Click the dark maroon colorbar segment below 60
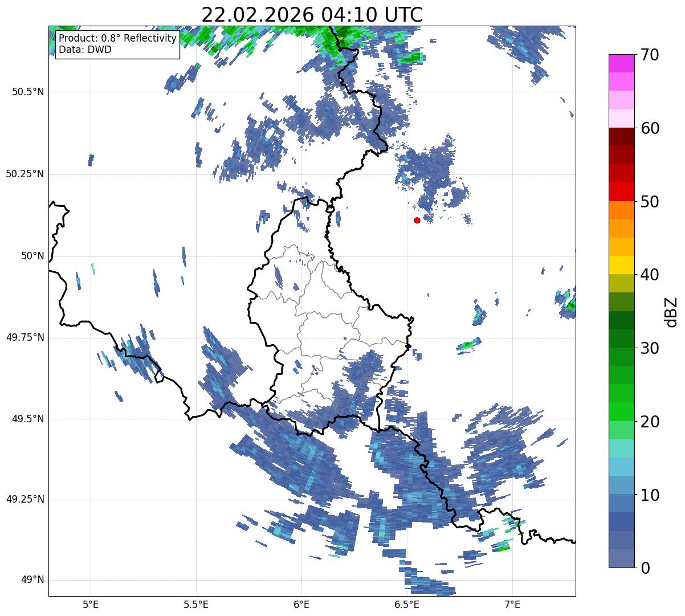 (x=621, y=137)
